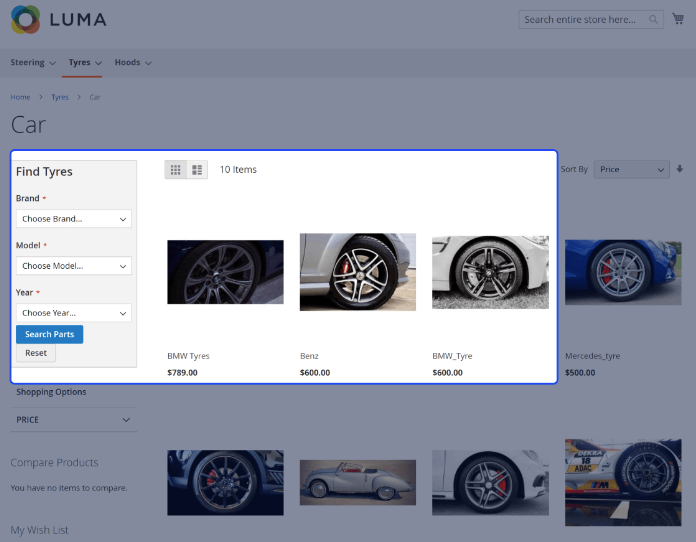Open the Tyres menu
696x542 pixels.
(85, 63)
